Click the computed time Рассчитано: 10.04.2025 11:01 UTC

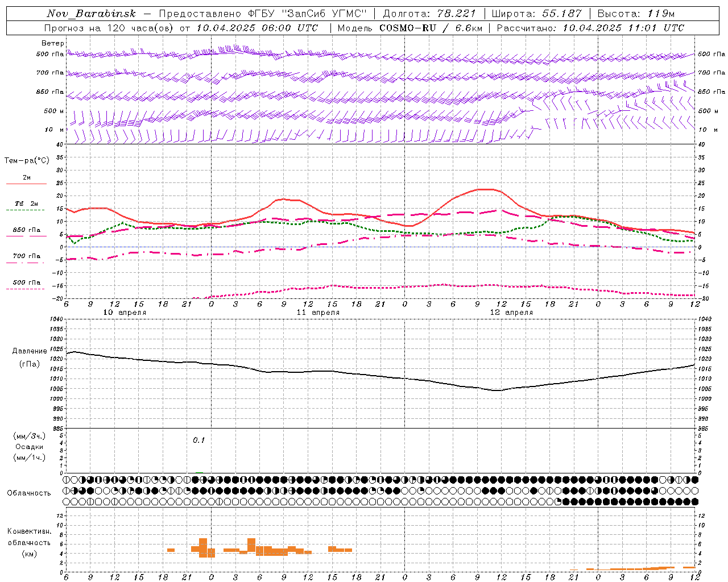click(590, 27)
